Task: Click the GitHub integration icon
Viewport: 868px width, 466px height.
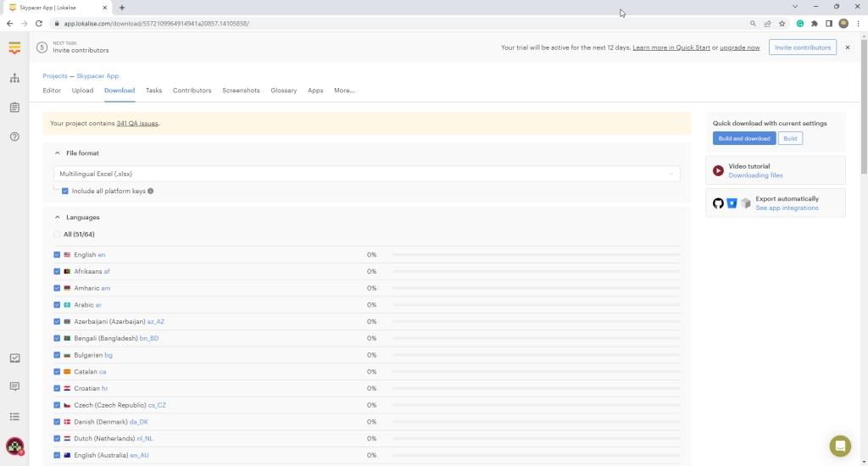Action: [718, 203]
